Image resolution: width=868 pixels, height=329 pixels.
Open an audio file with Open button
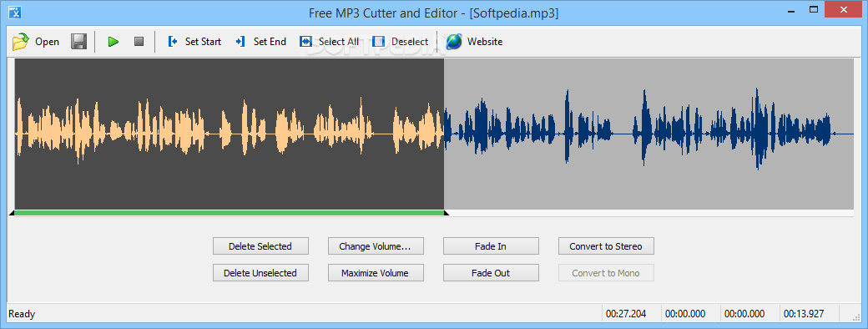point(36,42)
